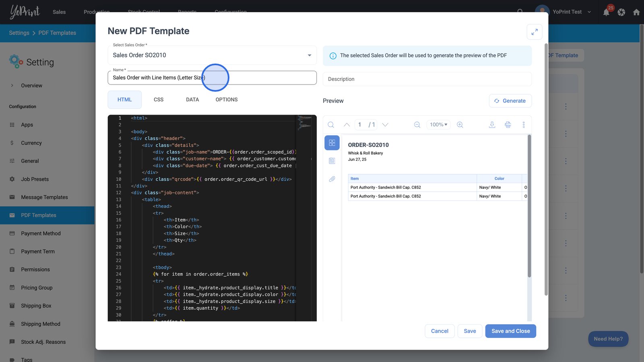The width and height of the screenshot is (644, 362).
Task: Print the PDF preview
Action: (508, 125)
